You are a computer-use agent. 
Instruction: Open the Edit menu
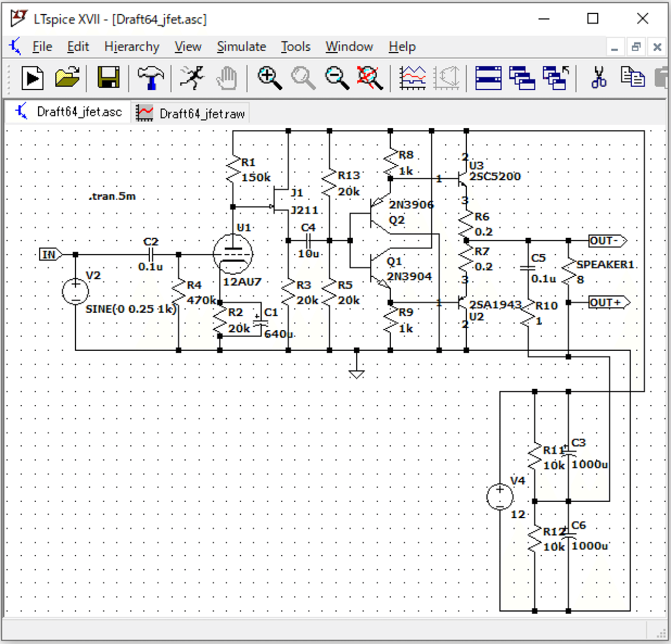[x=78, y=46]
